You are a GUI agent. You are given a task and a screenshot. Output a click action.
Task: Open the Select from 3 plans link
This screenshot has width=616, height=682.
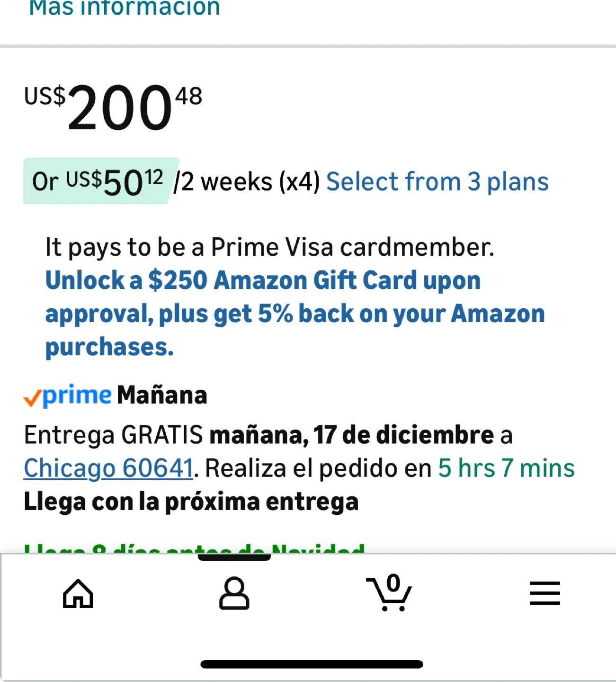click(437, 182)
